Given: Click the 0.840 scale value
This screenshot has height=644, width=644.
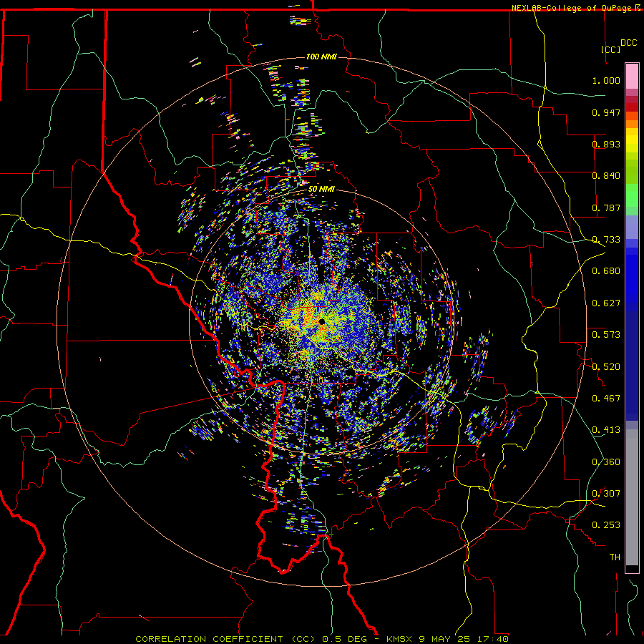Looking at the screenshot, I should (606, 176).
